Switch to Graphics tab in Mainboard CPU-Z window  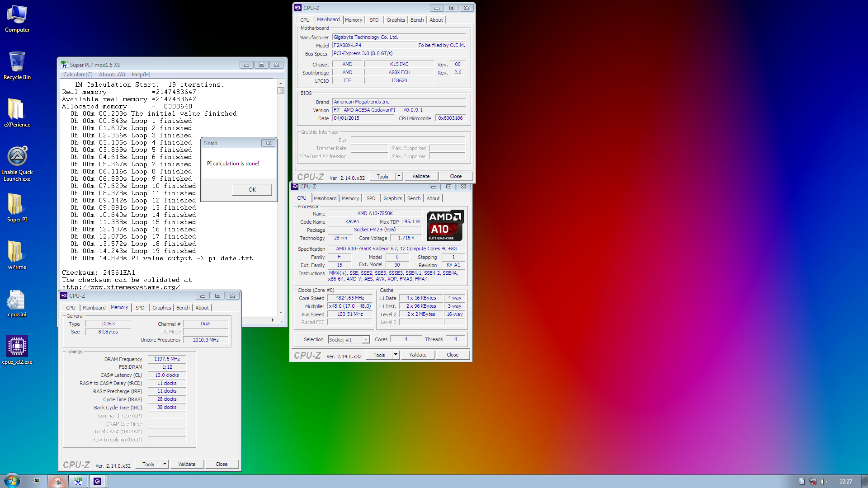396,20
